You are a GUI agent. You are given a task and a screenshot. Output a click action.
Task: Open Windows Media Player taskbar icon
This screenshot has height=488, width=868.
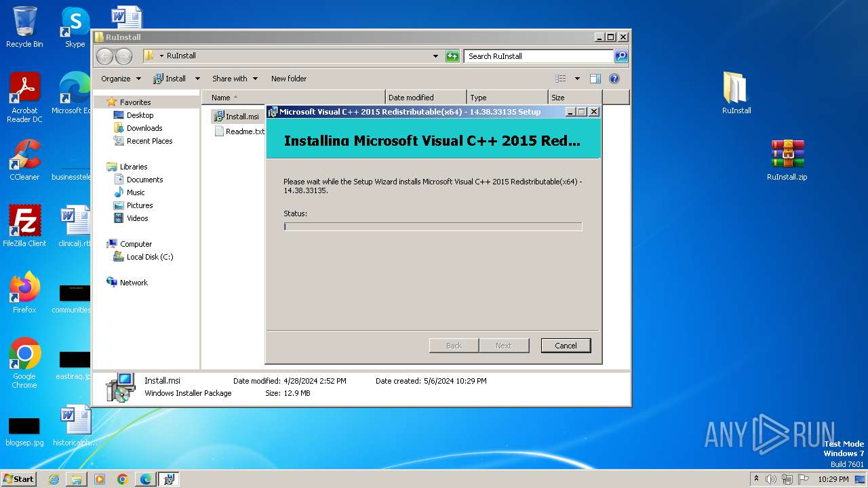100,479
